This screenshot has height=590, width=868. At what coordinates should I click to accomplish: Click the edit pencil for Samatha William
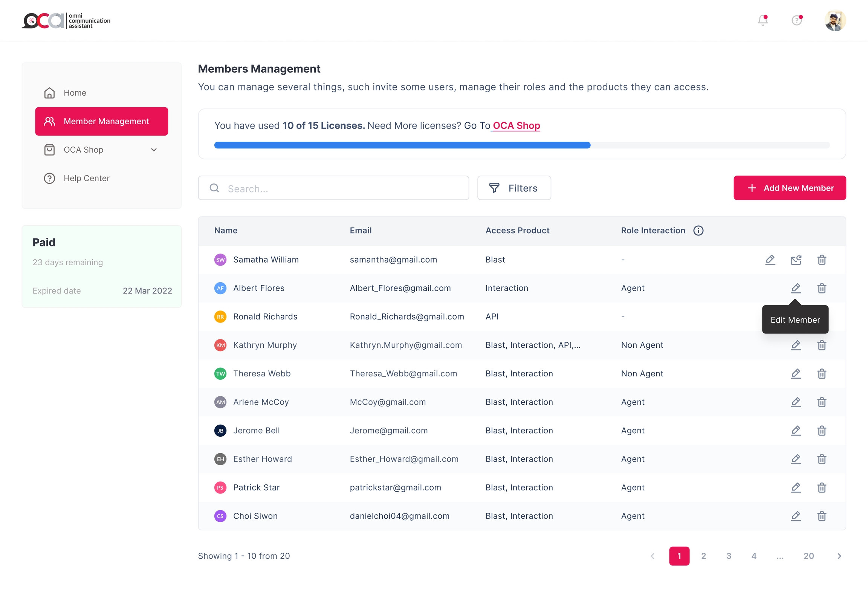pyautogui.click(x=770, y=260)
